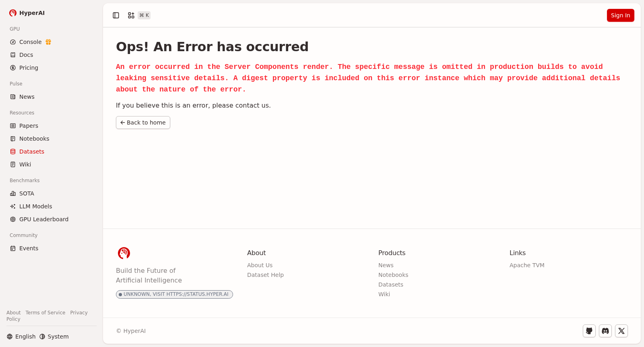
Task: Open the Discord icon in footer
Action: tap(605, 331)
